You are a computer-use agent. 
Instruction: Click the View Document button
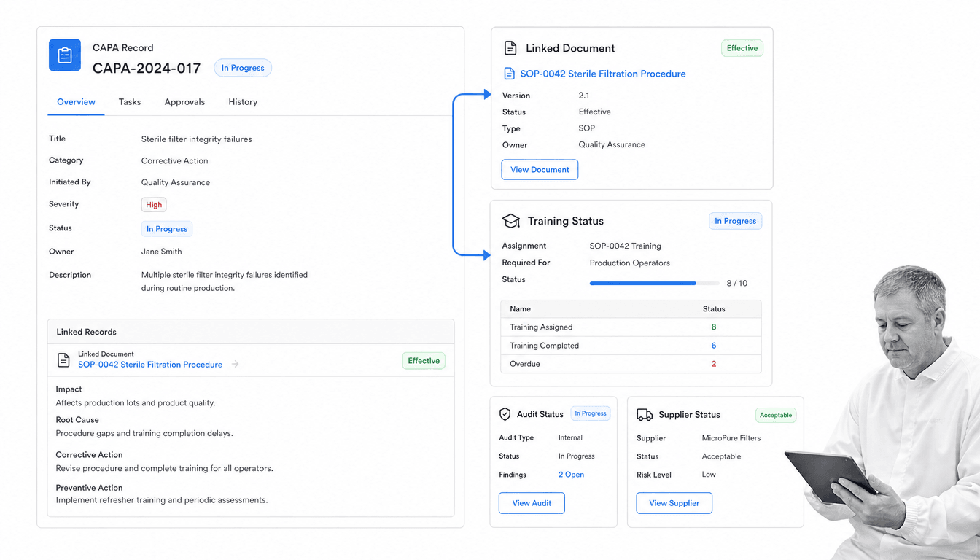[x=540, y=170]
